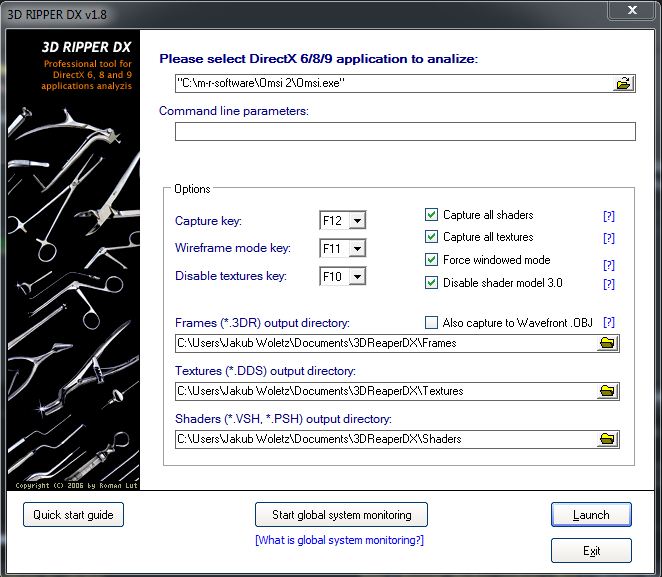Click browse folder icon for Frames directory
This screenshot has height=577, width=662.
(x=607, y=344)
